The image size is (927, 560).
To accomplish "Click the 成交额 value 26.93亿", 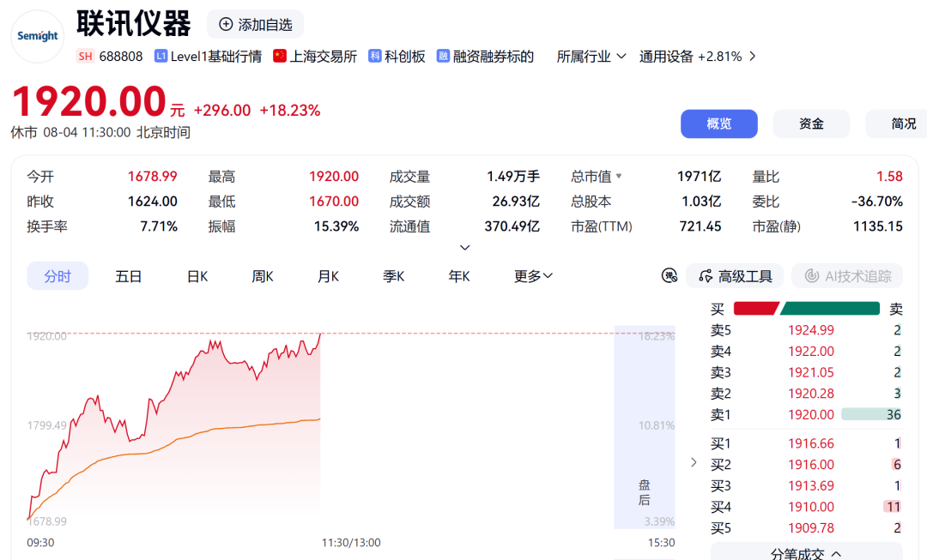I will (516, 202).
